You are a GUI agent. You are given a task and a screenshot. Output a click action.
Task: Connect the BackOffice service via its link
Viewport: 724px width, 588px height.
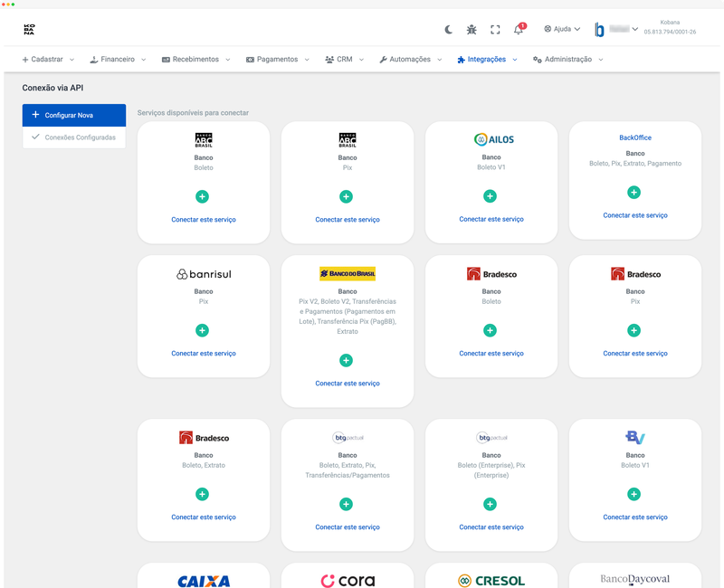click(x=634, y=215)
